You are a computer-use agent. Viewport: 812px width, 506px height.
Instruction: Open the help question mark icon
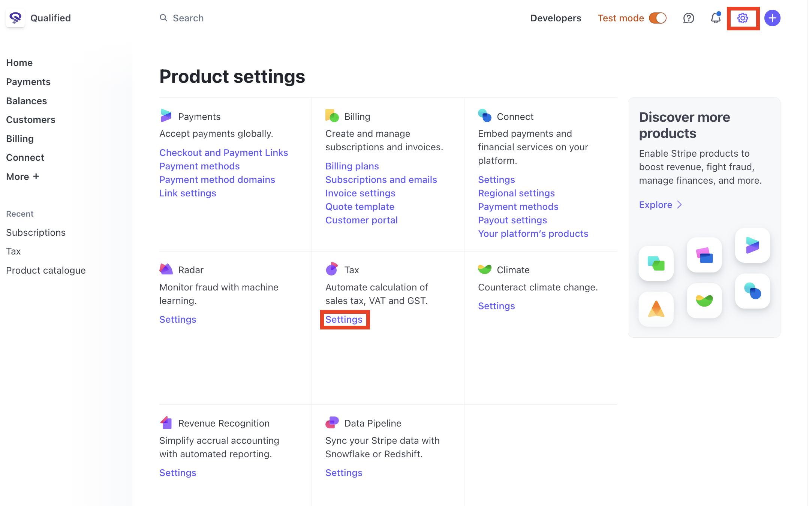[x=689, y=18]
